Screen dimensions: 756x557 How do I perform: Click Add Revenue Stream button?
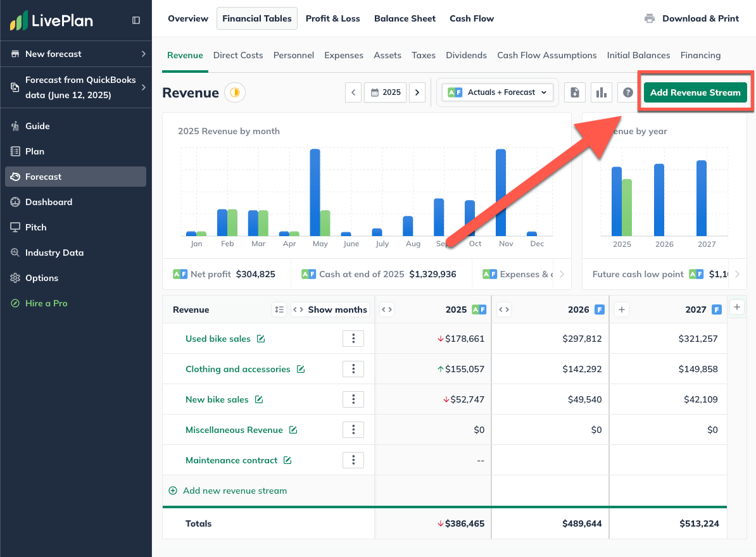pos(695,92)
